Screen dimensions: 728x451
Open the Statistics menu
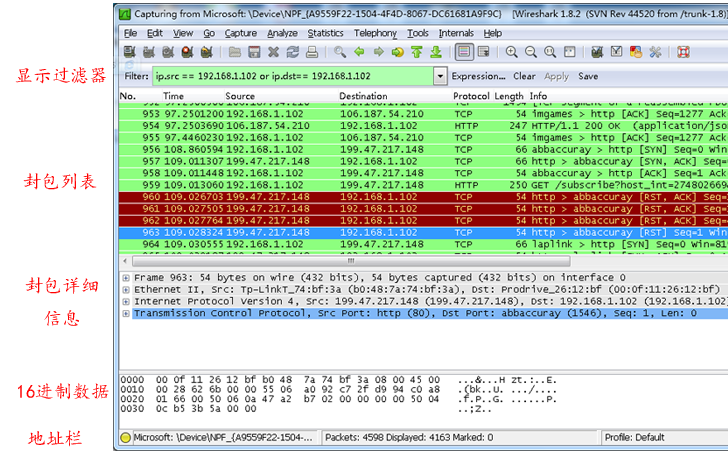click(x=325, y=33)
